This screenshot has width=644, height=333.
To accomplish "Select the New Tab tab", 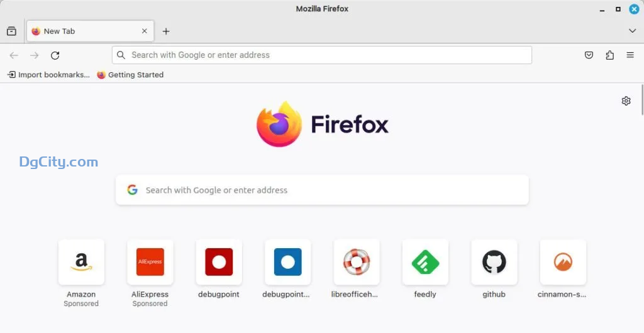I will pyautogui.click(x=91, y=31).
